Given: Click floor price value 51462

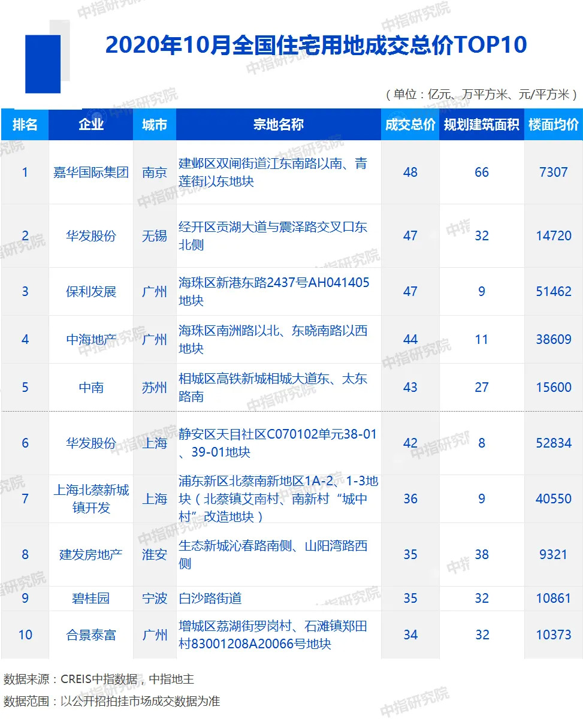Looking at the screenshot, I should pyautogui.click(x=554, y=292).
